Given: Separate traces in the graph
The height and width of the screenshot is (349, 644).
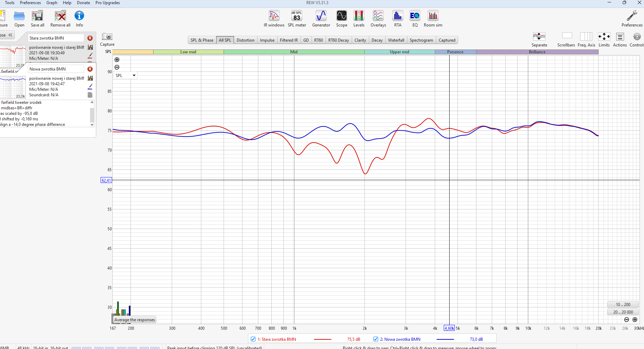Looking at the screenshot, I should [x=539, y=39].
